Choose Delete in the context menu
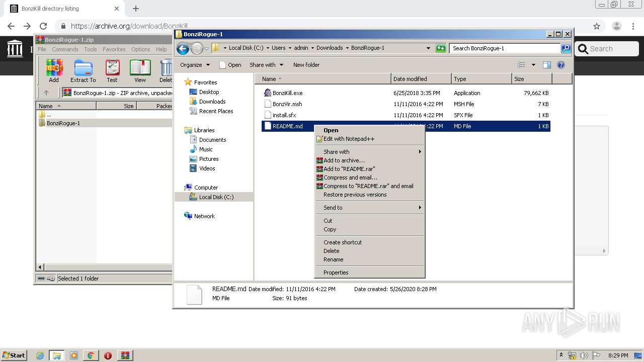 (x=370, y=251)
